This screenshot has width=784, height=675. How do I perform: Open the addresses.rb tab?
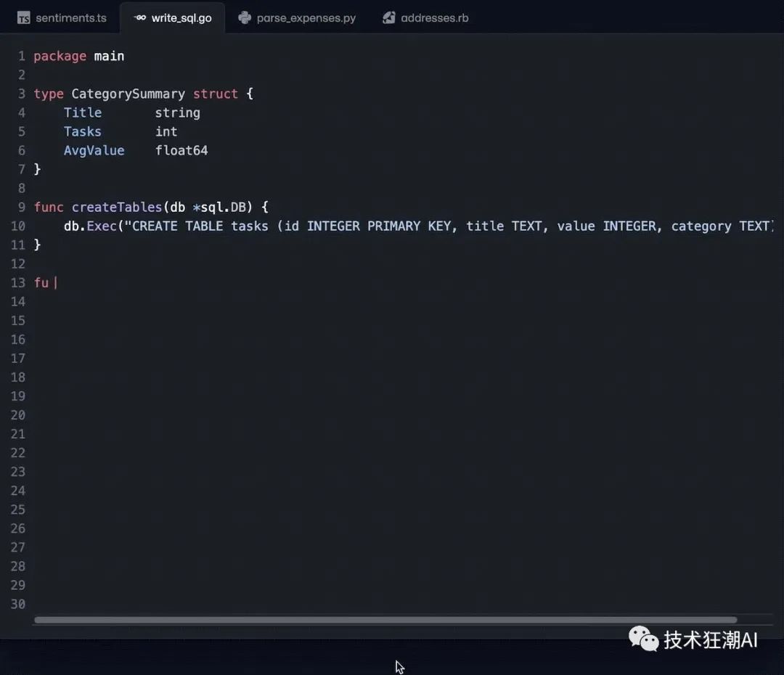coord(425,18)
